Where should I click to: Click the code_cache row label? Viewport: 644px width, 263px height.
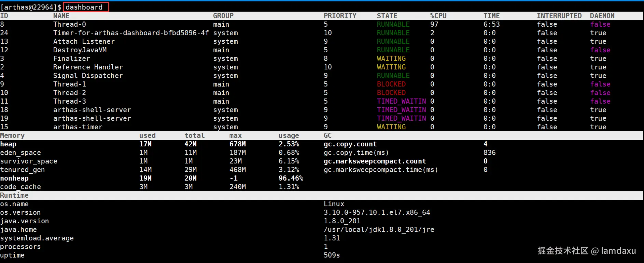pyautogui.click(x=20, y=187)
